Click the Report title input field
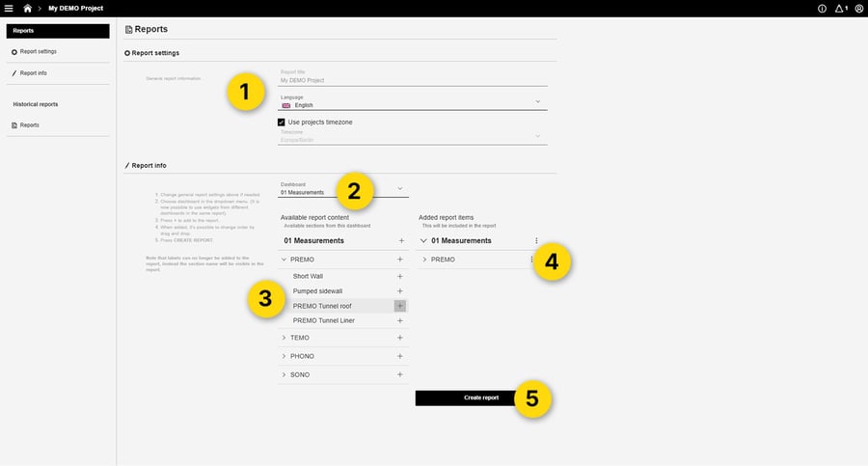868x466 pixels. (413, 80)
